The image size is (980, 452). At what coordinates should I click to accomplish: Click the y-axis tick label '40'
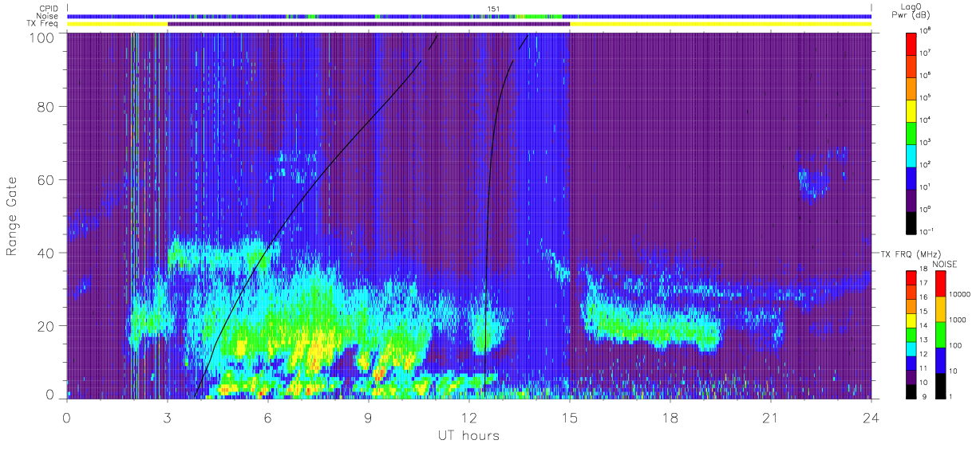(x=45, y=253)
